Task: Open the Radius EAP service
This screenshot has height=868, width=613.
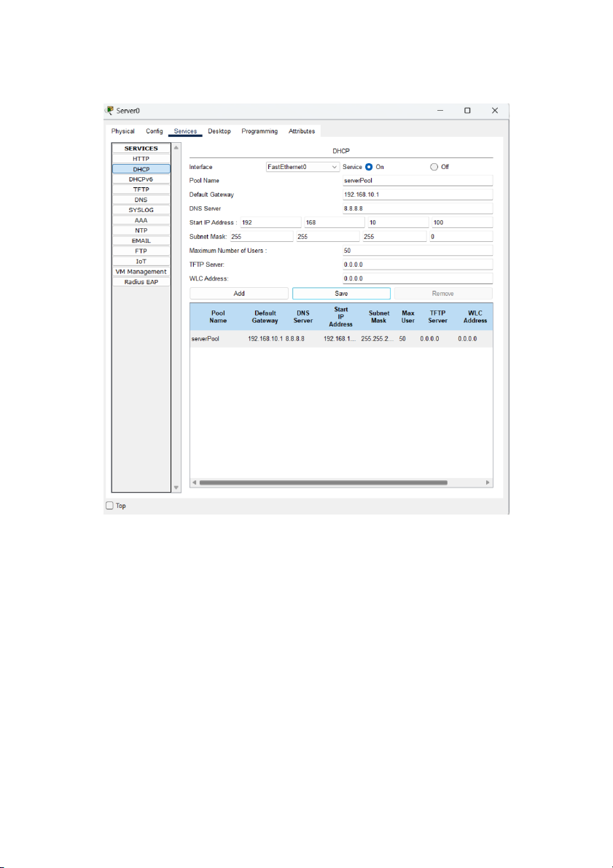Action: tap(141, 282)
